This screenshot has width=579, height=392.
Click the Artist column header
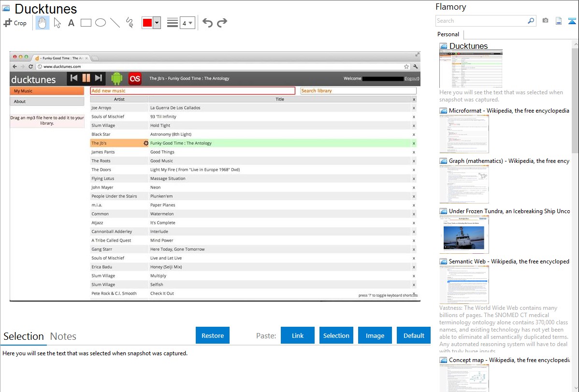[119, 100]
